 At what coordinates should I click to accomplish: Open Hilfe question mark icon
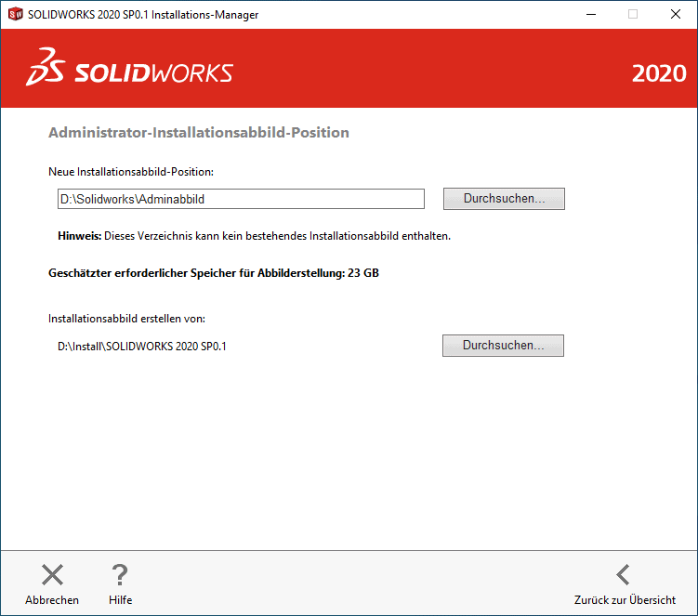[120, 574]
